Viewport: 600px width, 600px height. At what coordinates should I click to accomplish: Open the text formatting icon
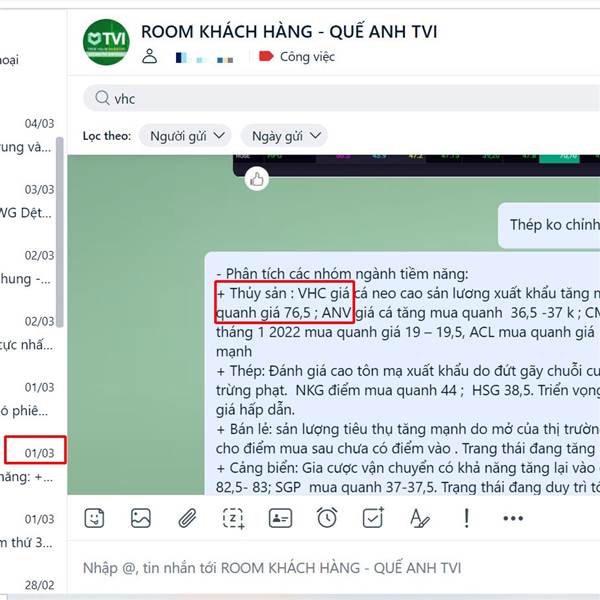pyautogui.click(x=419, y=518)
